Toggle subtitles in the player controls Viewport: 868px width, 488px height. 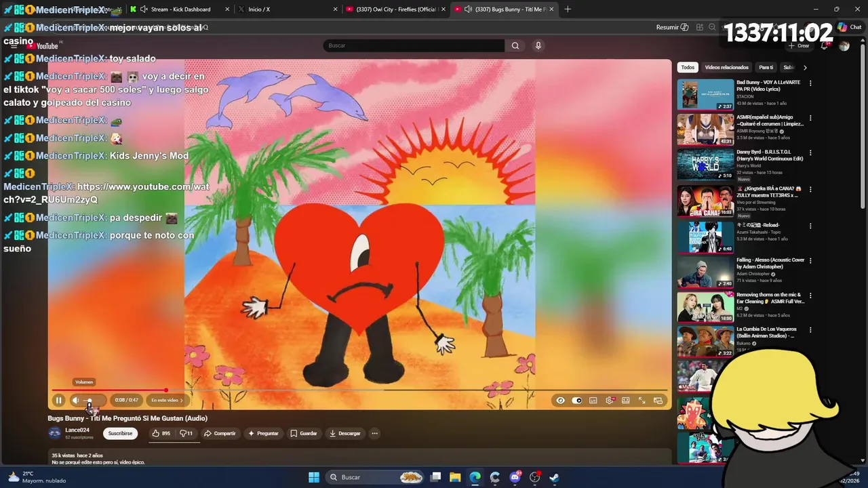click(593, 401)
